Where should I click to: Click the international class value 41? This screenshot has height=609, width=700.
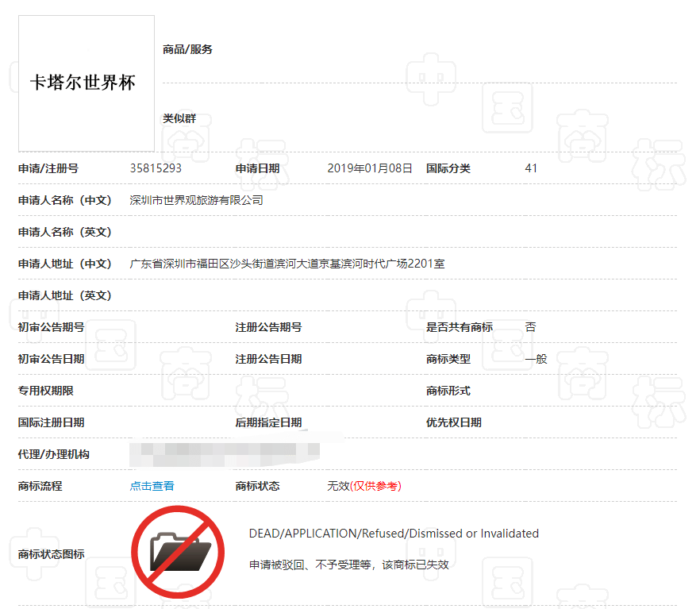pos(531,168)
